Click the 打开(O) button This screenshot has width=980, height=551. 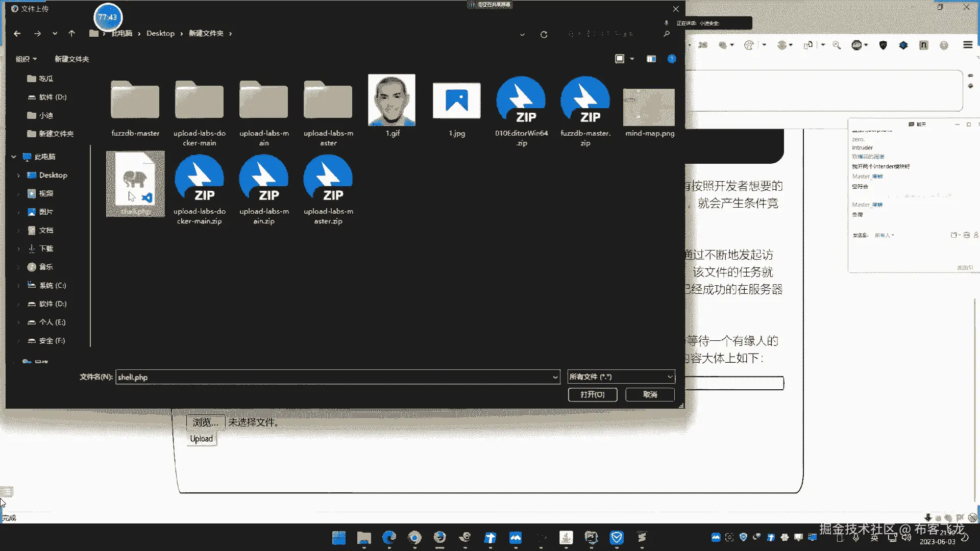click(x=592, y=394)
